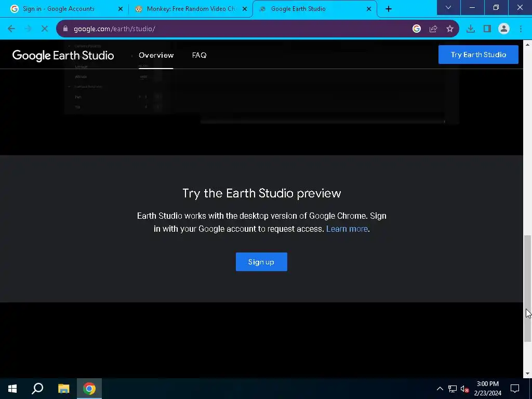Show hidden system tray icons
Viewport: 532px width, 399px height.
point(440,389)
